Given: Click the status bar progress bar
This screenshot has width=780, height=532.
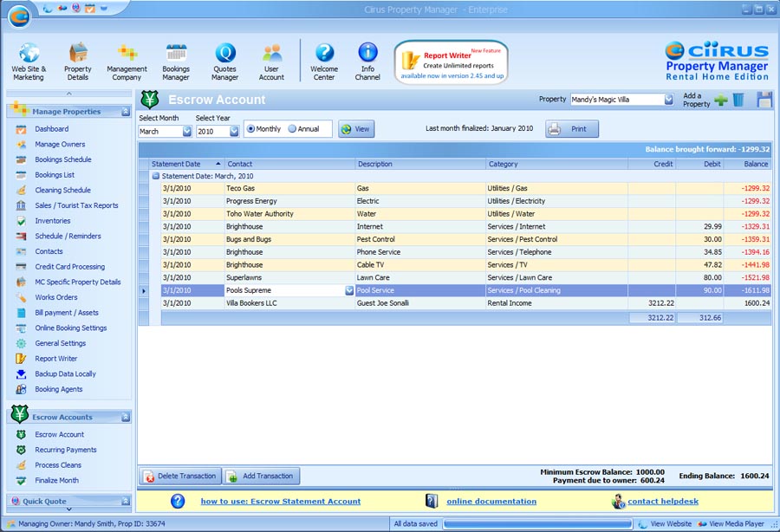Looking at the screenshot, I should click(537, 524).
